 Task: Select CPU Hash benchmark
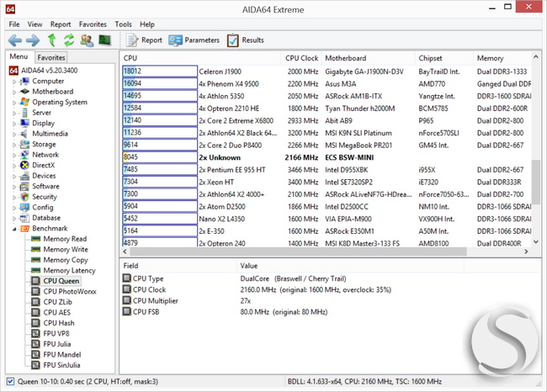[x=59, y=323]
